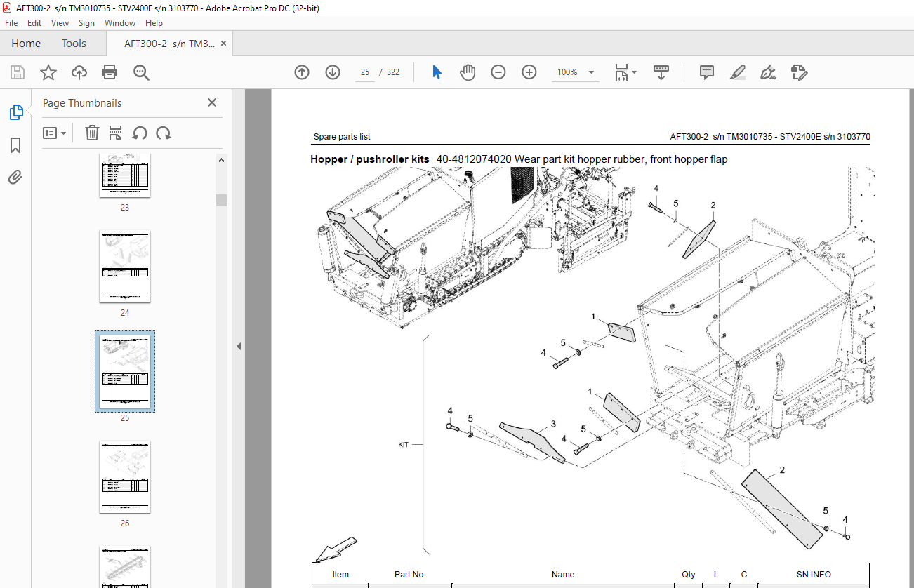
Task: Click the 'Spare parts list' header text
Action: pyautogui.click(x=342, y=137)
